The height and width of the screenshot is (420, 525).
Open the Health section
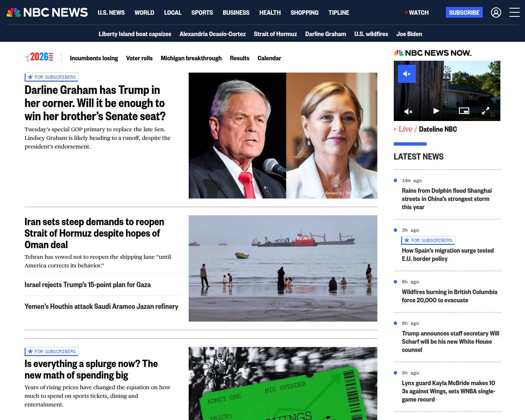pyautogui.click(x=270, y=13)
